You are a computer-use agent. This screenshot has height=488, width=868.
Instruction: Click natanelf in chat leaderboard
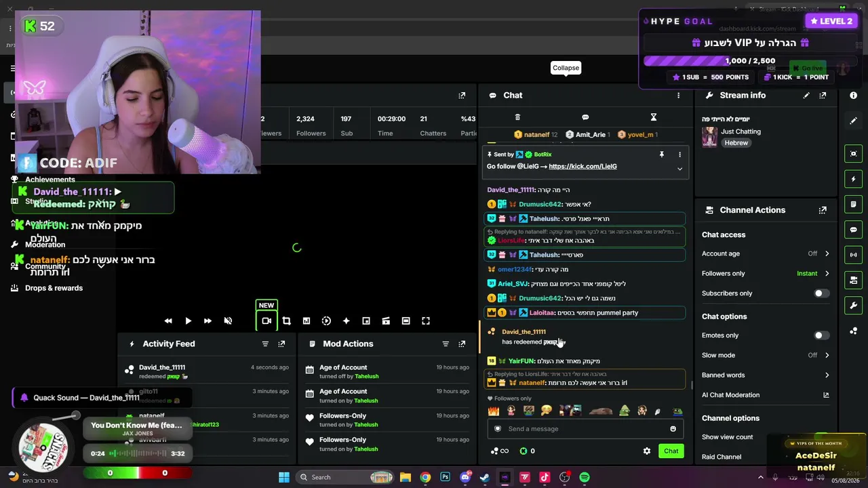click(x=536, y=135)
